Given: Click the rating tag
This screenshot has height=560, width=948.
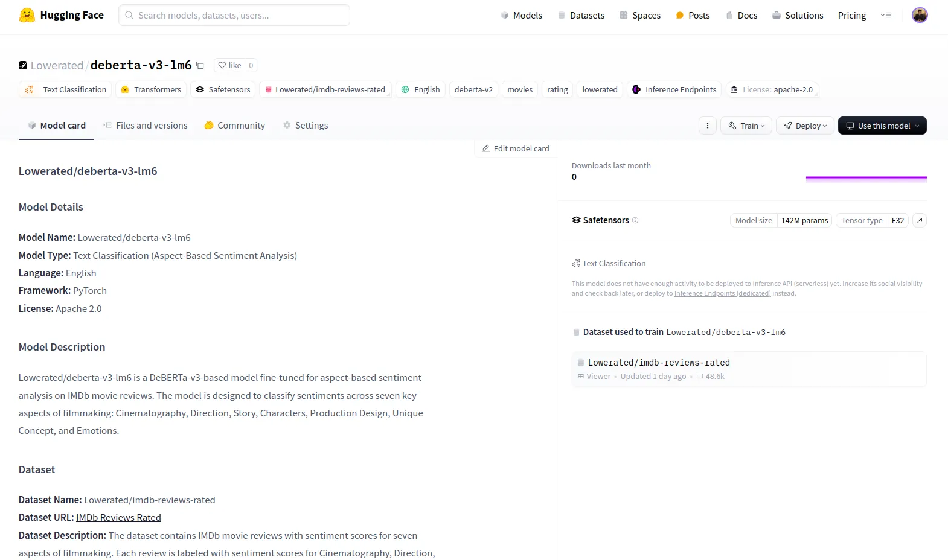Looking at the screenshot, I should coord(557,89).
